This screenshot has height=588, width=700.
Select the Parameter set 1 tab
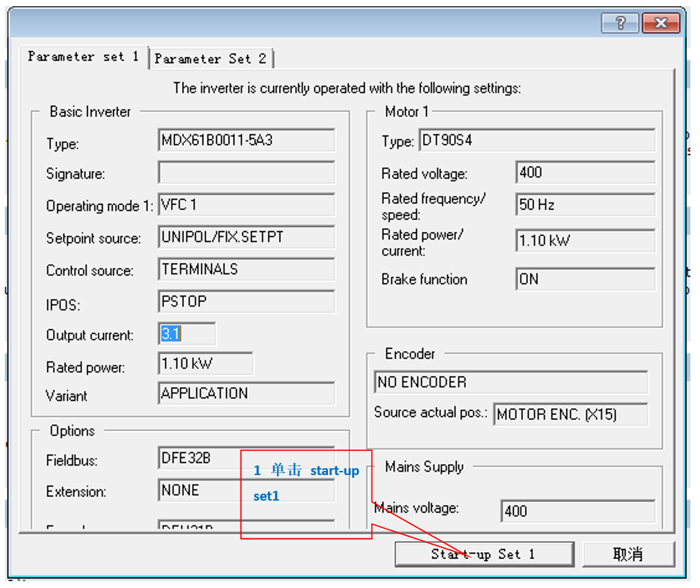pyautogui.click(x=83, y=57)
